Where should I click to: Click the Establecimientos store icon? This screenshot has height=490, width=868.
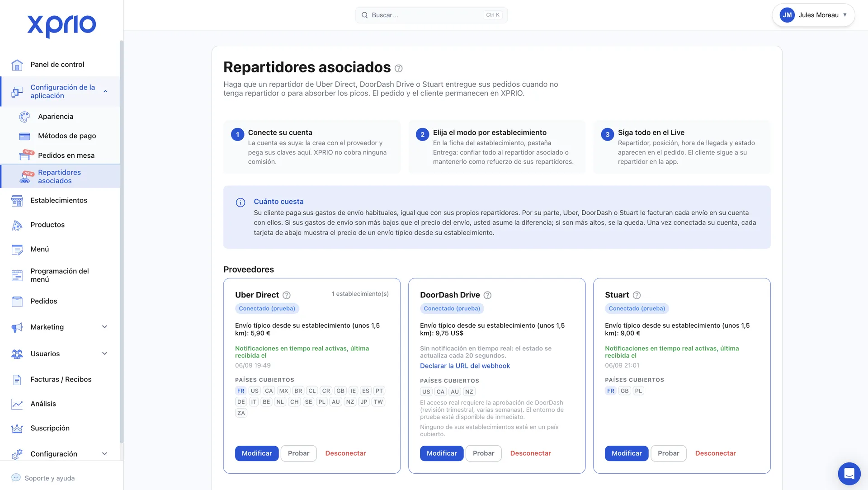pyautogui.click(x=17, y=201)
